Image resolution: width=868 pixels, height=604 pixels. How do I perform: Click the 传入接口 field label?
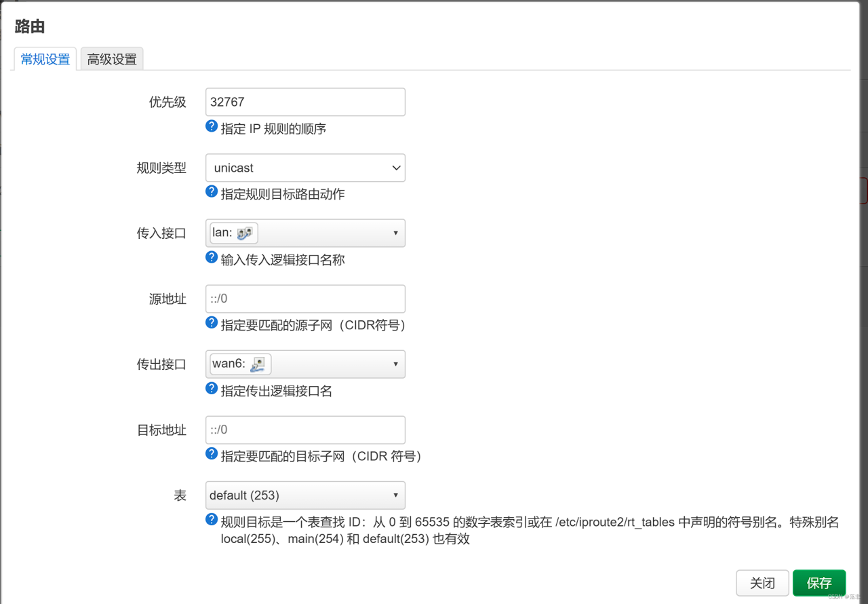[x=161, y=233]
